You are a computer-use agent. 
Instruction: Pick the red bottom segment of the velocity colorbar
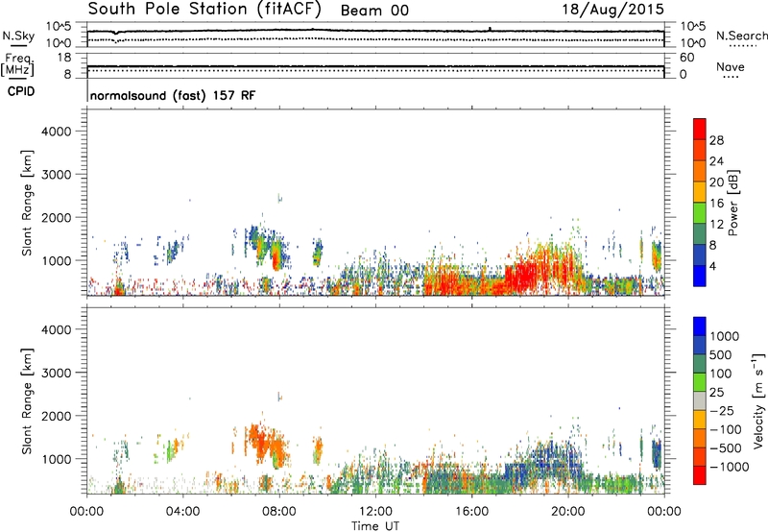coord(700,475)
